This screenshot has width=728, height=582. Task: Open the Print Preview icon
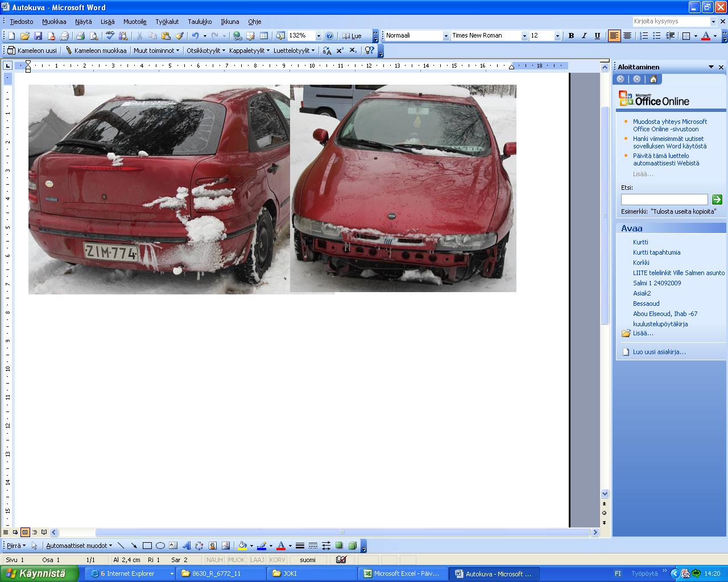tap(94, 36)
